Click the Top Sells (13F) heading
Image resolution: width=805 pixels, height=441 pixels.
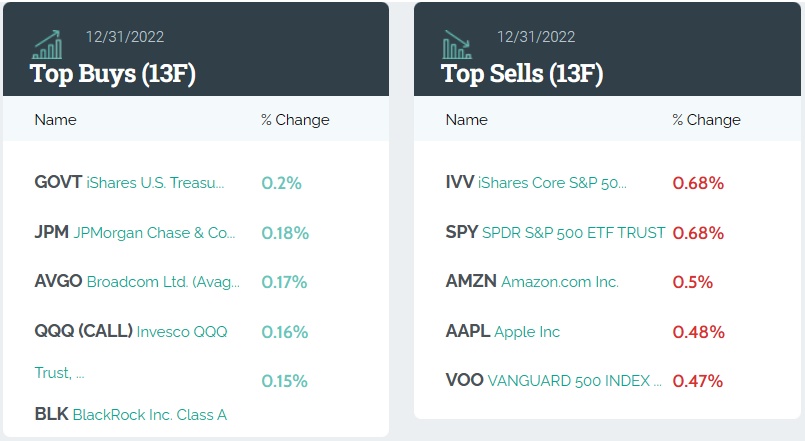(522, 73)
